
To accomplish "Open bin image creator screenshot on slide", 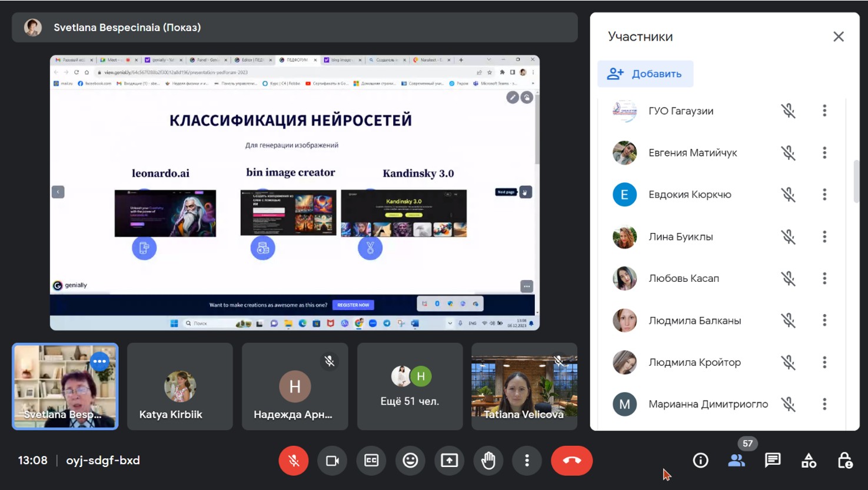I will 288,212.
